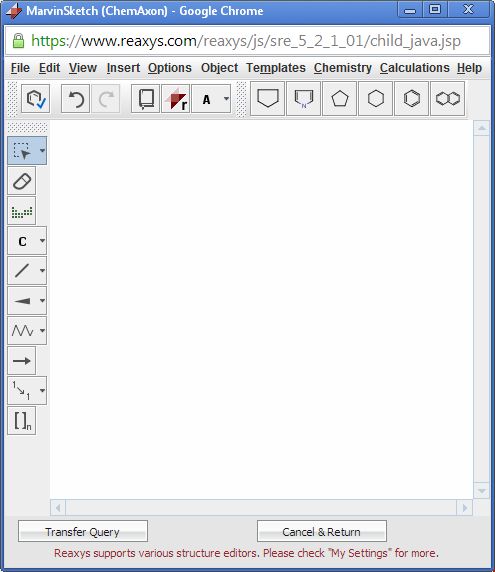Insert the cyclopentane ring template
Screen dimensions: 495x572
click(340, 98)
